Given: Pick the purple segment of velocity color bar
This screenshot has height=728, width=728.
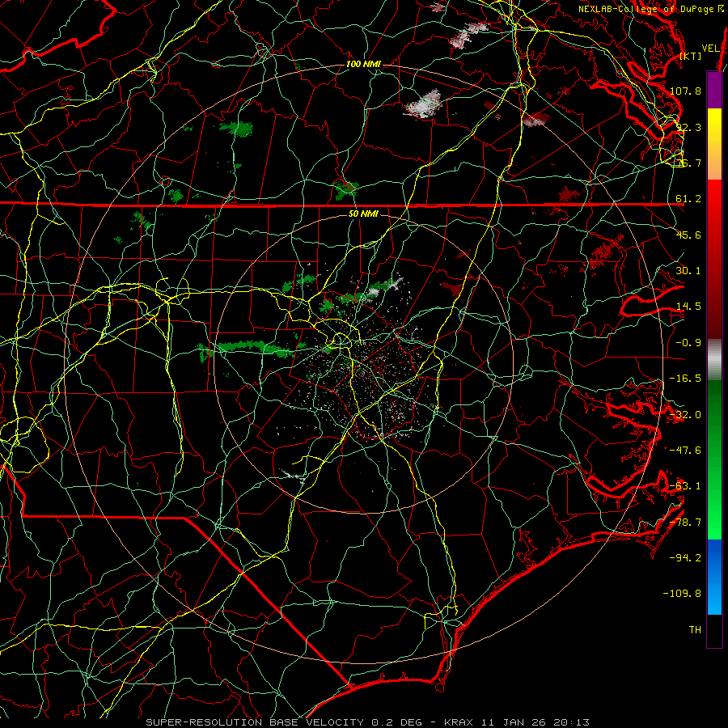Looking at the screenshot, I should pos(714,91).
